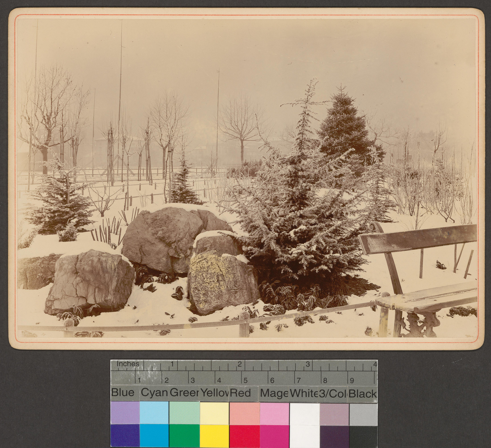Click the centimeter mark '5' on ruler
The image size is (491, 448).
coord(245,380)
